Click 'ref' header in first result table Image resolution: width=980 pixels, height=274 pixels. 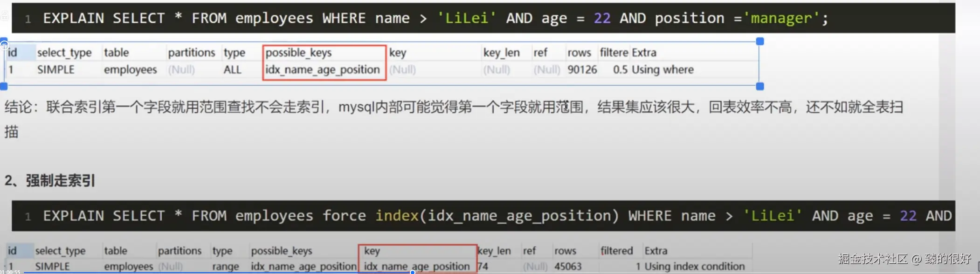point(540,53)
